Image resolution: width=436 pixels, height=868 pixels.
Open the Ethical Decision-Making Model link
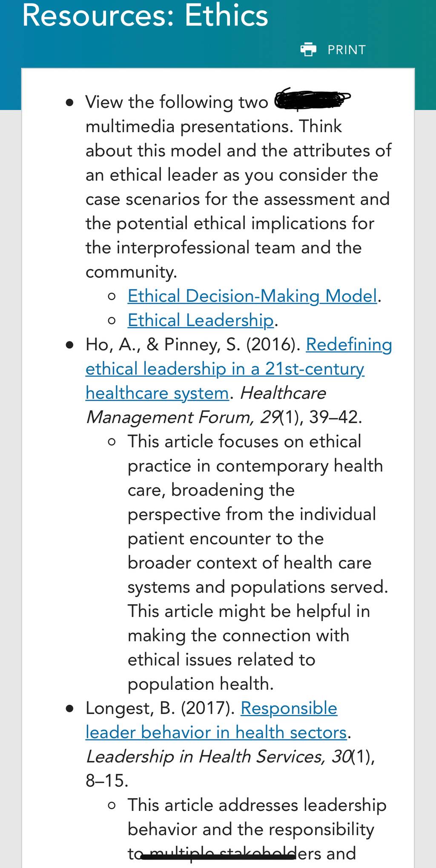(x=252, y=296)
